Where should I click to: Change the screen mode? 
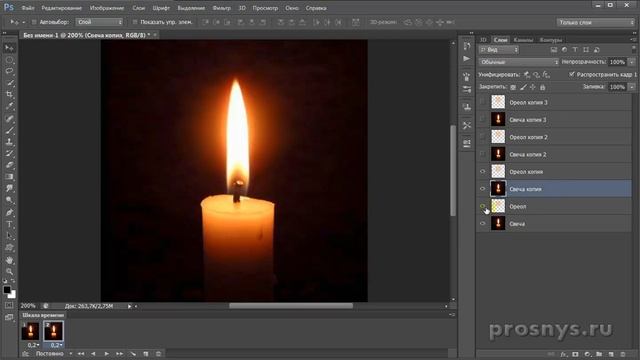[x=9, y=317]
